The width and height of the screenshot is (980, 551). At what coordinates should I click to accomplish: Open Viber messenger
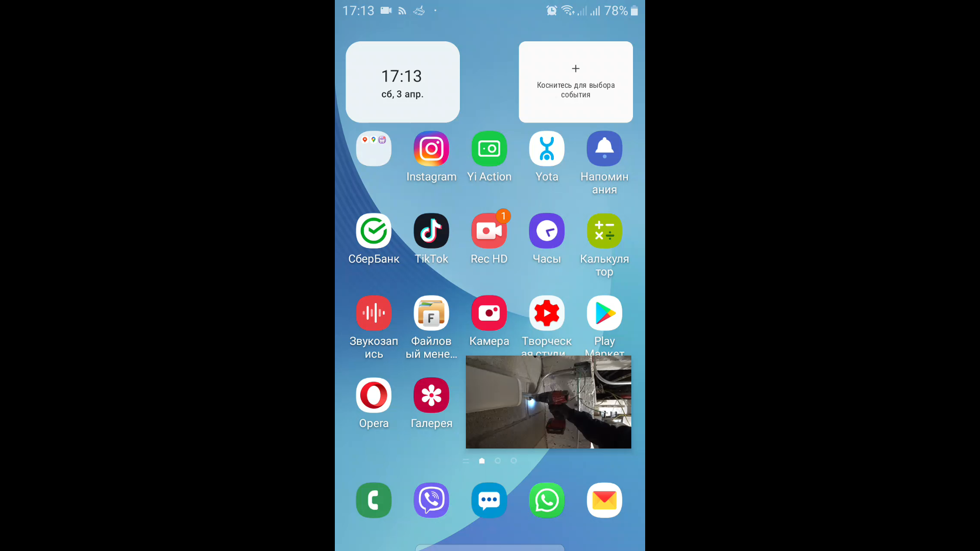[431, 500]
